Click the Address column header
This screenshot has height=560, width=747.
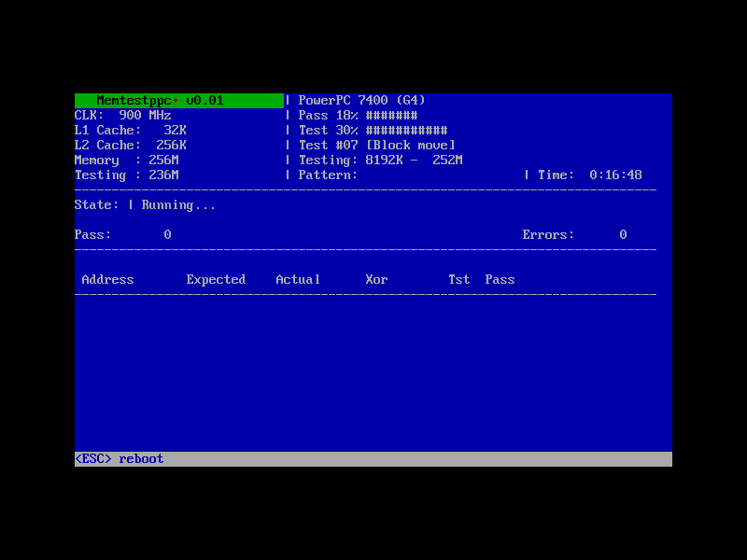(x=107, y=279)
